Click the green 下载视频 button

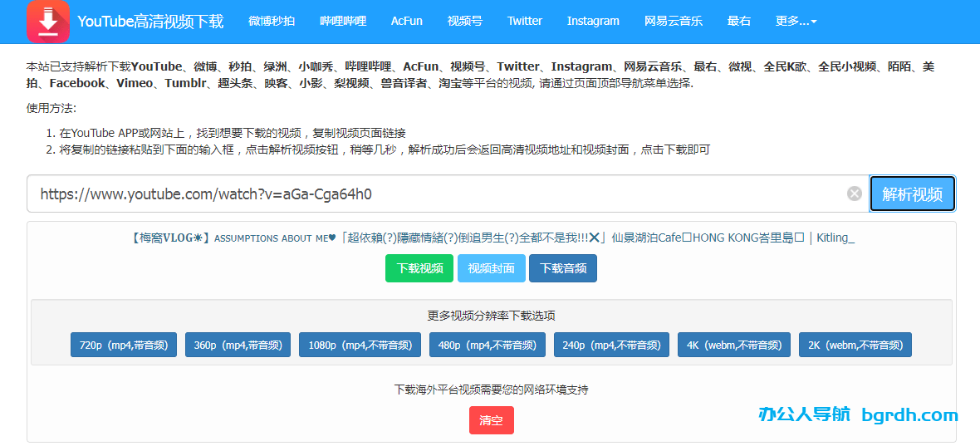419,268
